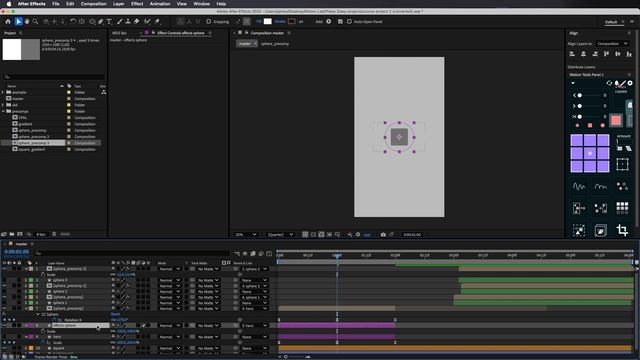Open parent dropdown for effects sphere layer
The image size is (640, 360).
click(x=254, y=325)
